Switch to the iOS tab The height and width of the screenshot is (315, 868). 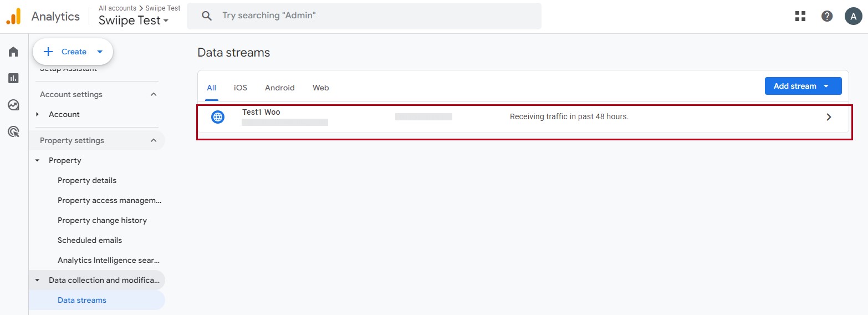click(x=240, y=88)
